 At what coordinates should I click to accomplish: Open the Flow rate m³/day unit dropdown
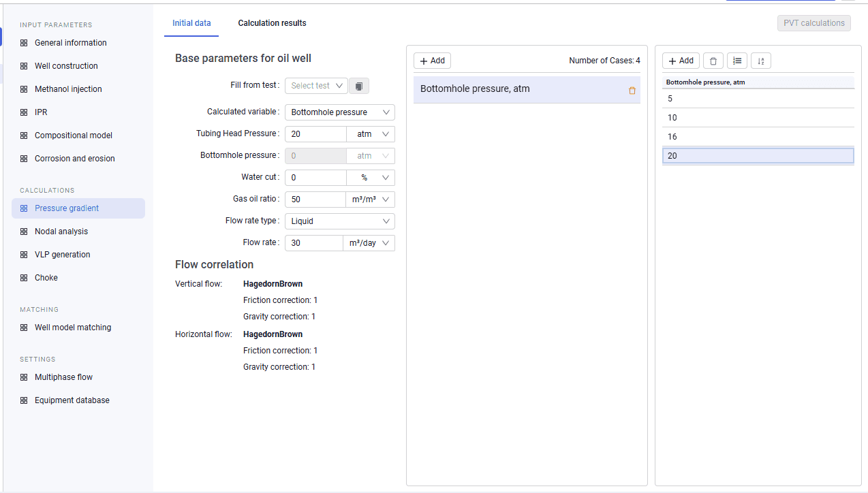[369, 243]
